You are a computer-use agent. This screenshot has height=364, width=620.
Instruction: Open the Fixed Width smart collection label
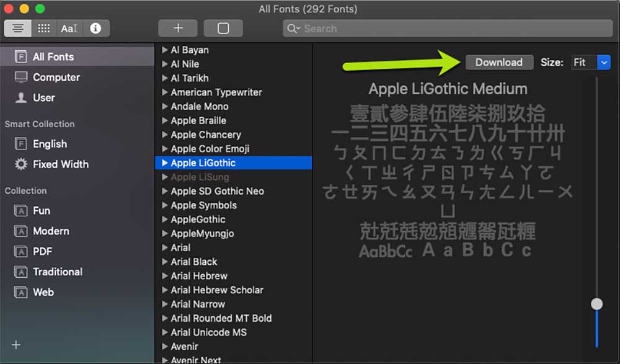(61, 164)
